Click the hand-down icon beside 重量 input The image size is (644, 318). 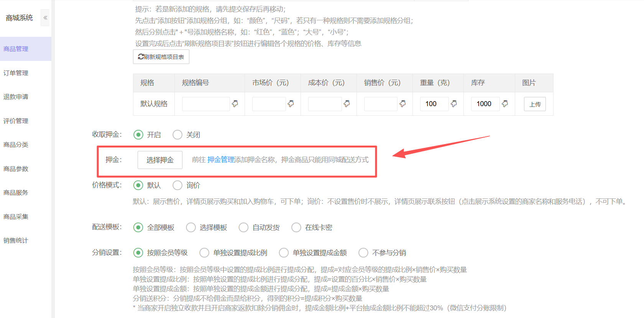454,103
